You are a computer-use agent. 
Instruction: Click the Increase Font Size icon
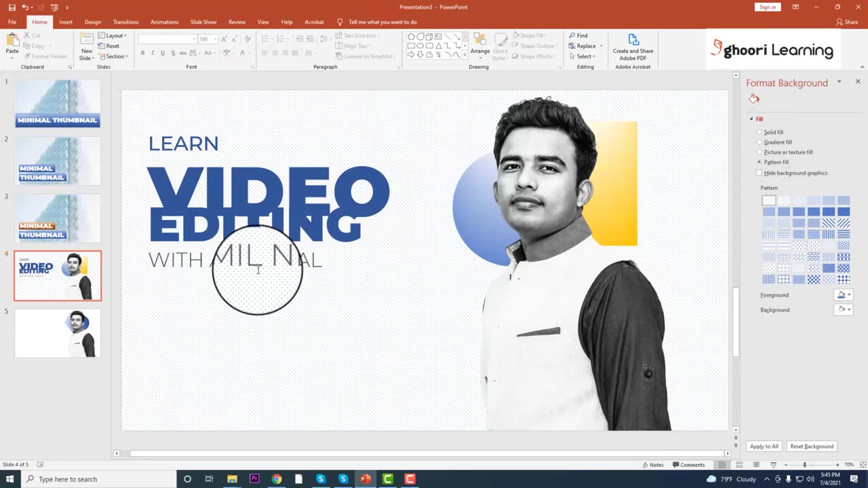(x=224, y=39)
